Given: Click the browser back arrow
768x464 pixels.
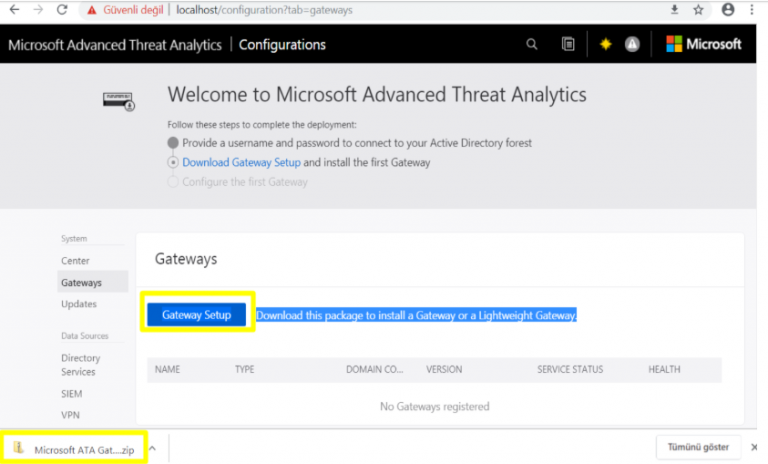Looking at the screenshot, I should [13, 10].
